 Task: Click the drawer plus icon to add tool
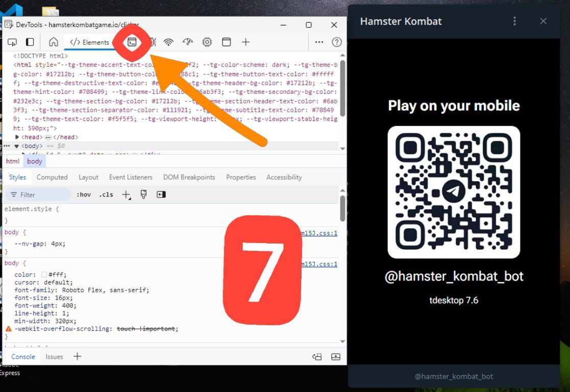click(x=77, y=356)
